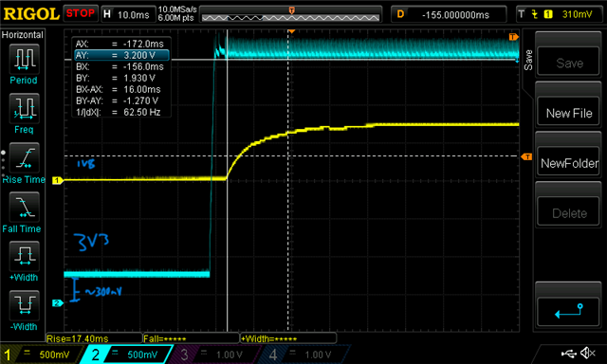Open the Save side tab
The image size is (607, 364).
(528, 60)
